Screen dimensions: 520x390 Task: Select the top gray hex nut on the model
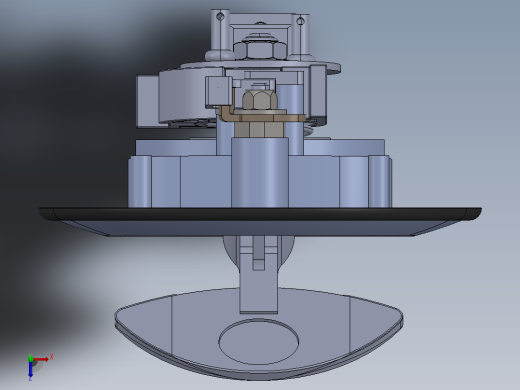coord(260,50)
